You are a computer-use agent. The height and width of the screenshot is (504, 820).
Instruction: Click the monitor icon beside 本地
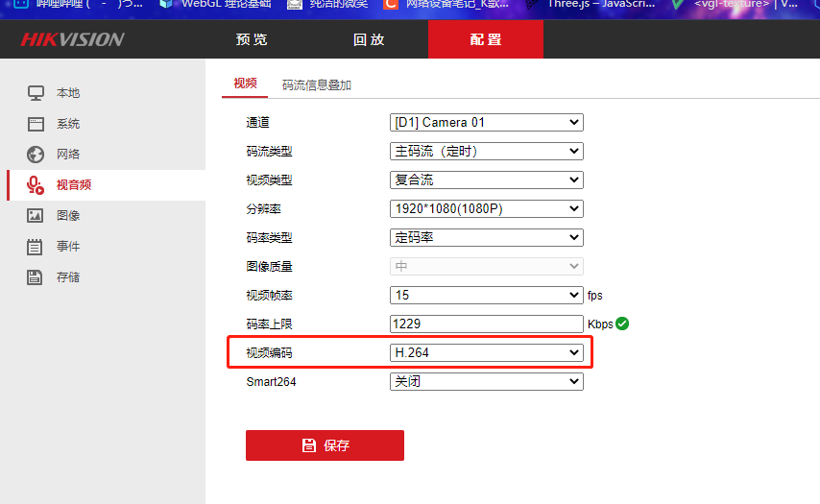[x=36, y=93]
